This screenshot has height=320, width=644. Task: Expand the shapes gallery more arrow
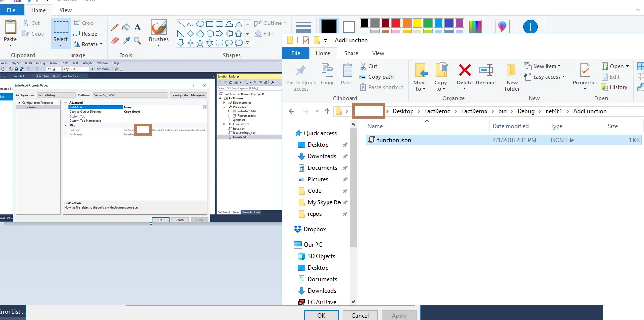tap(248, 44)
